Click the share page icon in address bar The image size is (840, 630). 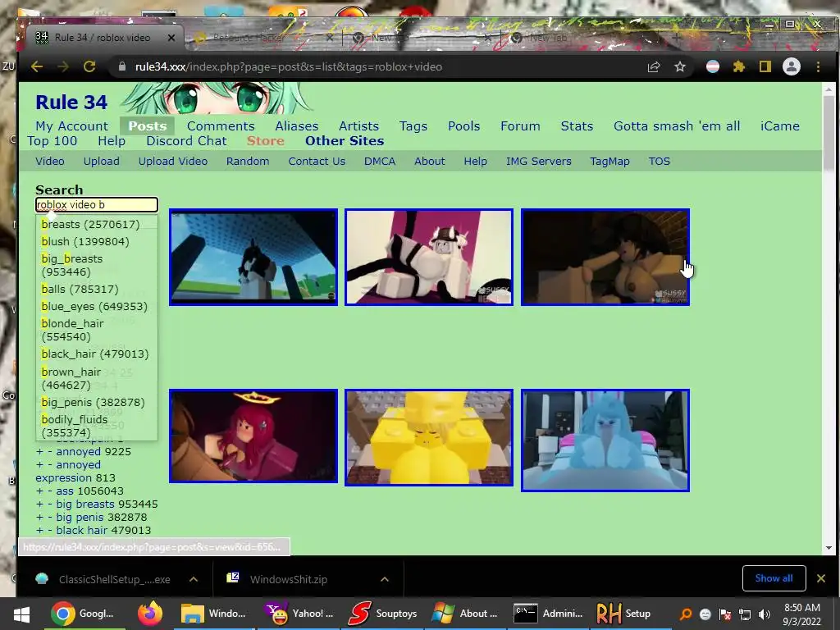tap(654, 67)
